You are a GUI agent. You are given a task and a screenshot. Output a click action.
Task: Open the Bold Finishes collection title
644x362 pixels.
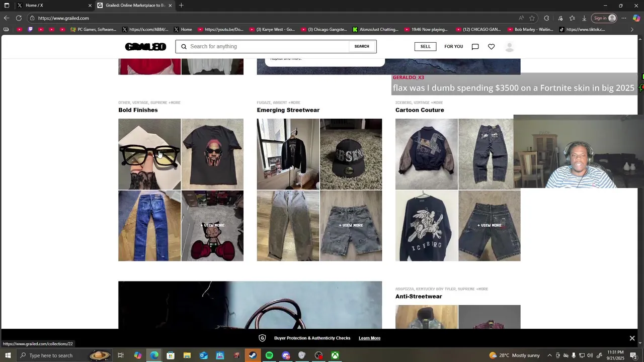point(138,110)
